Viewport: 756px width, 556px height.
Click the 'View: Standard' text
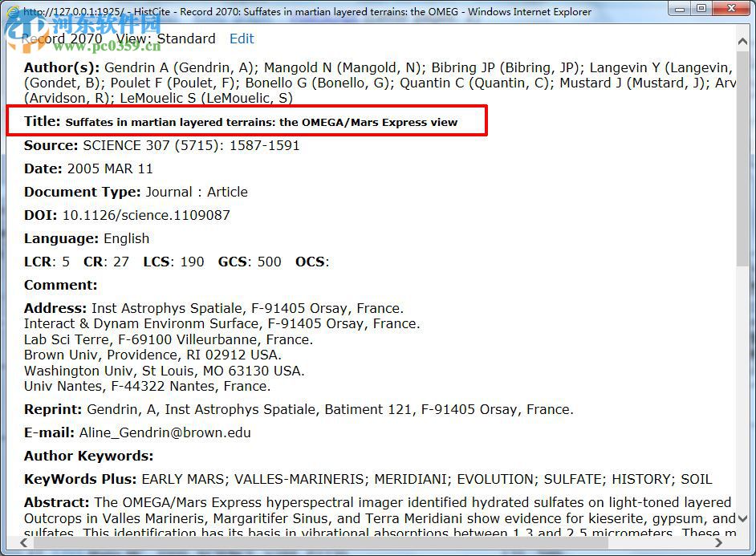166,39
